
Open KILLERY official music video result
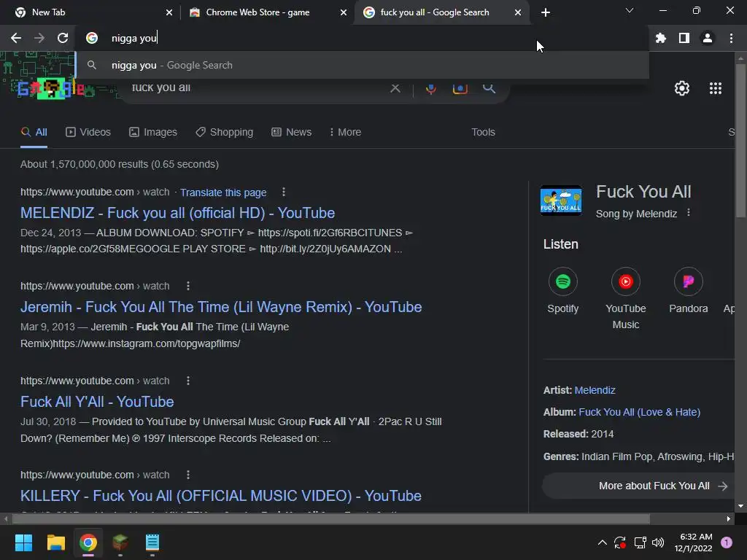click(x=221, y=496)
